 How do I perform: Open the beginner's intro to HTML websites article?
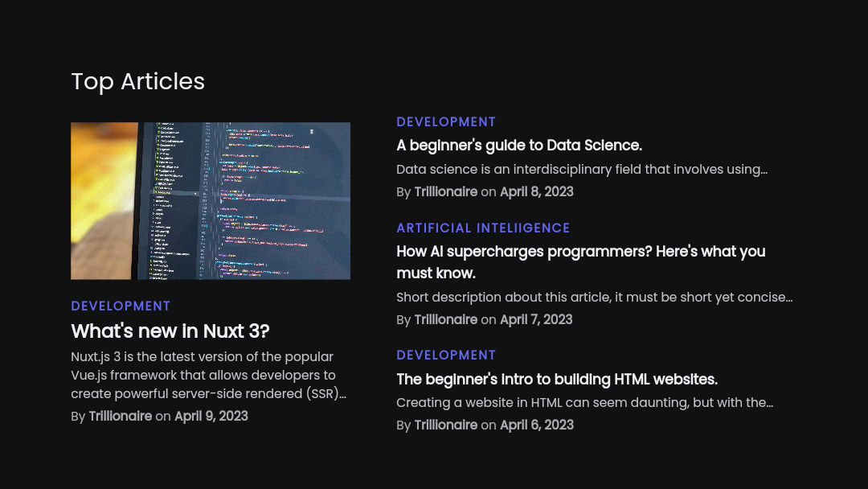pyautogui.click(x=556, y=379)
